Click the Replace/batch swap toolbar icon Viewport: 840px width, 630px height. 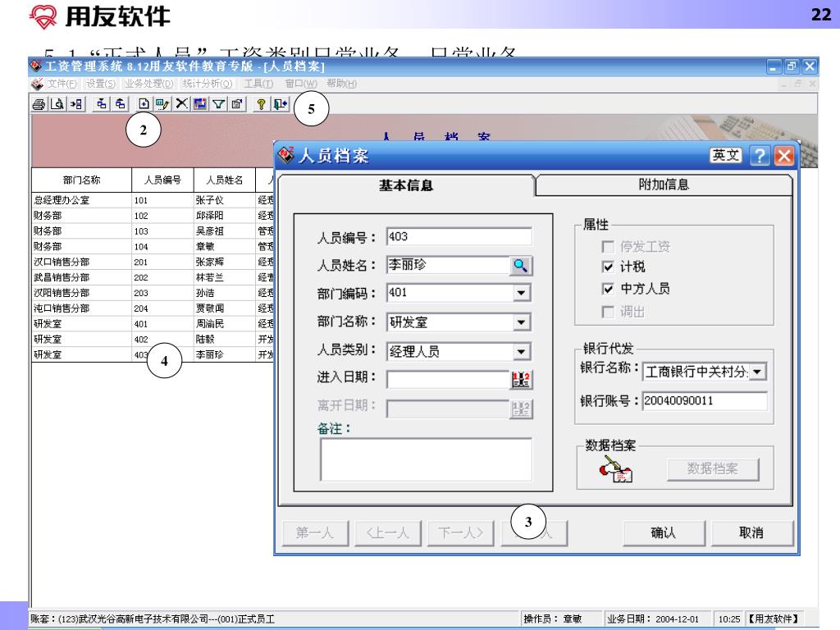point(200,104)
